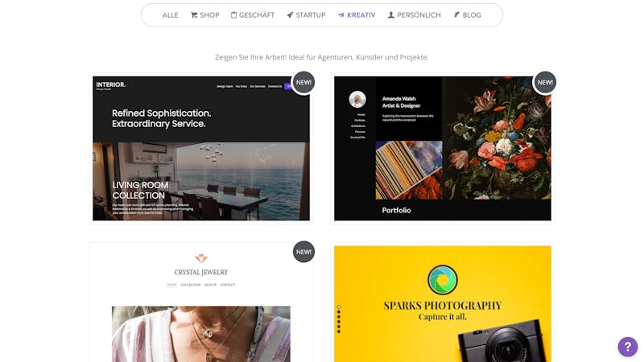Choose the Sparks Photography yellow template
This screenshot has width=644, height=362.
pos(442,304)
